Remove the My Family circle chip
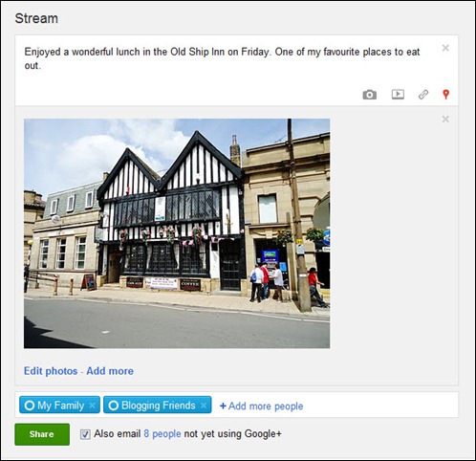Image resolution: width=476 pixels, height=461 pixels. click(x=92, y=406)
